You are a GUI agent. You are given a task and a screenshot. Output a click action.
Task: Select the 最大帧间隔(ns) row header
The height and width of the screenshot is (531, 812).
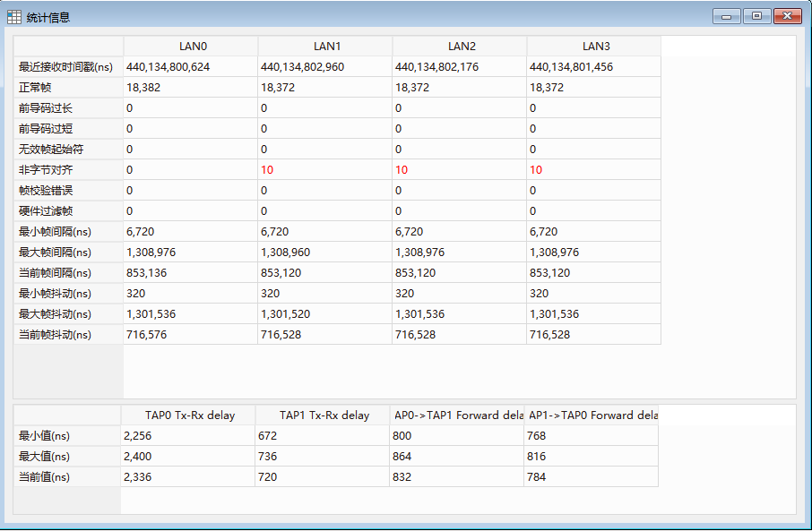(68, 252)
